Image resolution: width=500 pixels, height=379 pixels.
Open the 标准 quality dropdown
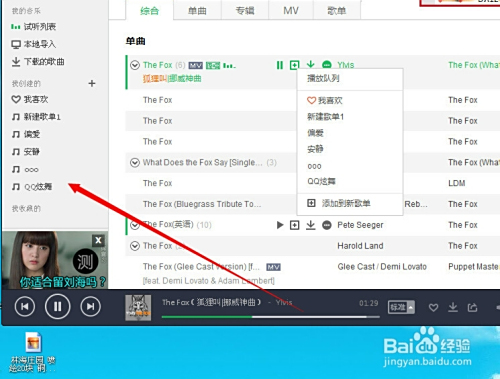tap(401, 307)
